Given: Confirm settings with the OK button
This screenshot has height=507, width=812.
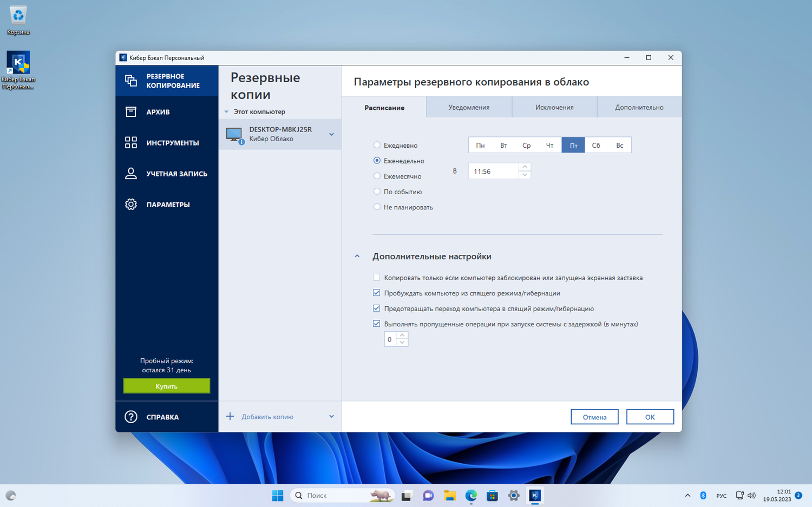Looking at the screenshot, I should (x=650, y=417).
